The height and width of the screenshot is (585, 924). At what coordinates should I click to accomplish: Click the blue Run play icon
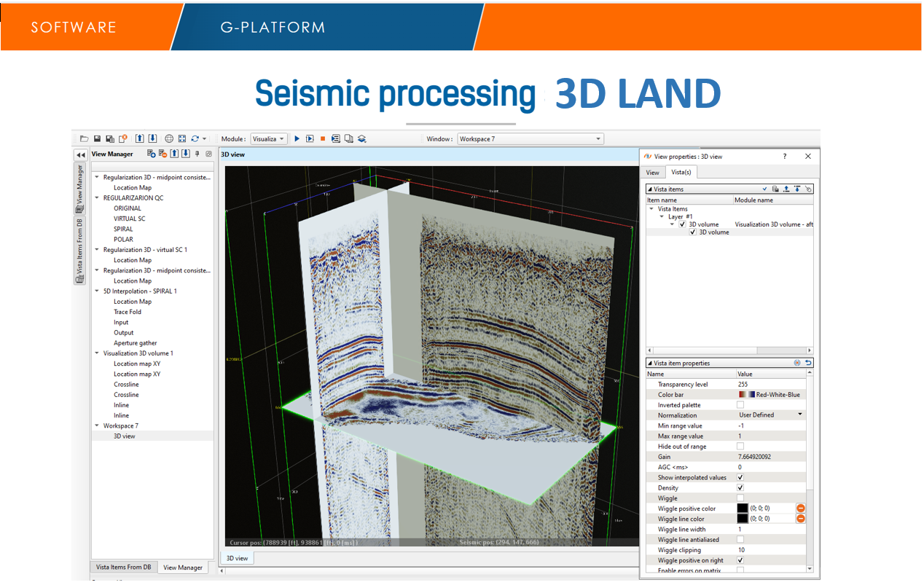(297, 138)
